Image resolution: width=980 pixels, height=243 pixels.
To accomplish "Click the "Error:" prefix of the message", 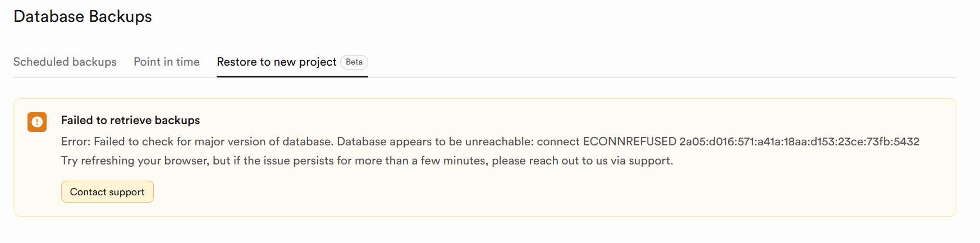I will tap(76, 141).
